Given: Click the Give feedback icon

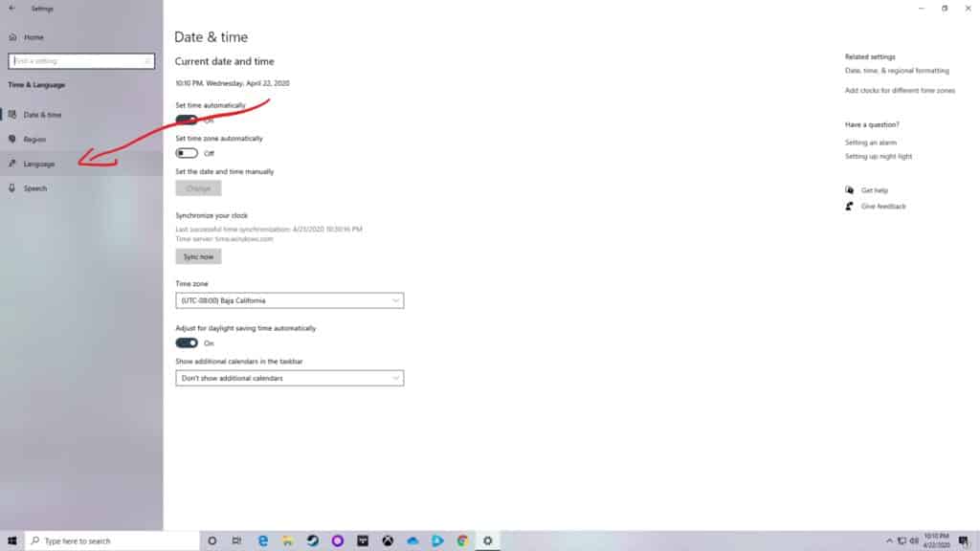Looking at the screenshot, I should pos(849,207).
